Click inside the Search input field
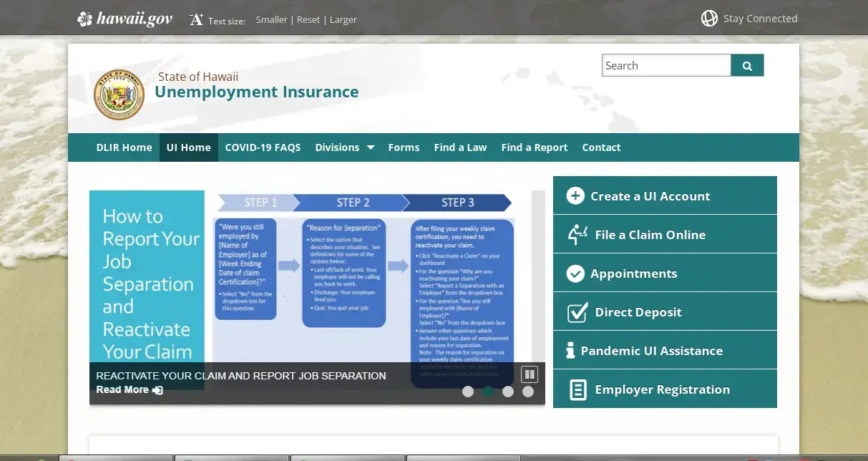The image size is (868, 461). point(665,64)
